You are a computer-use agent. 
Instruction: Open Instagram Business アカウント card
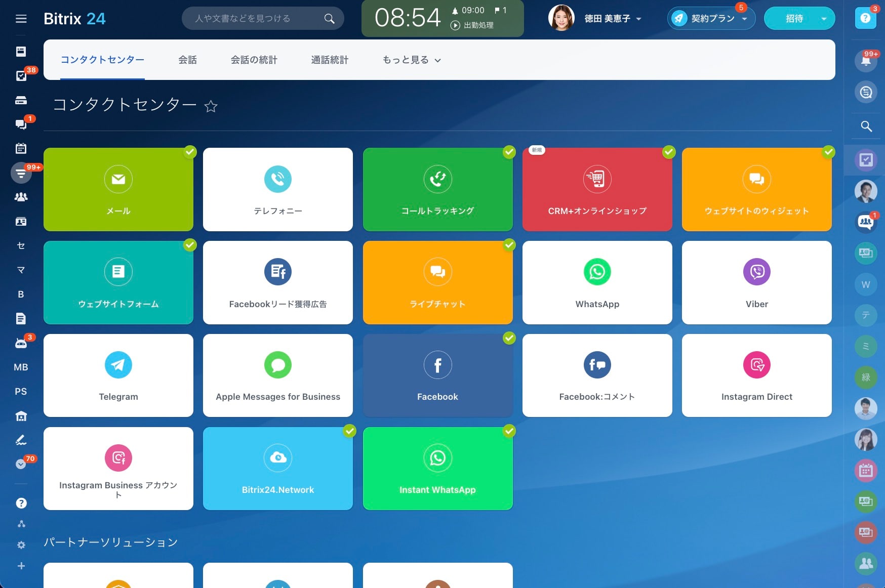point(118,469)
